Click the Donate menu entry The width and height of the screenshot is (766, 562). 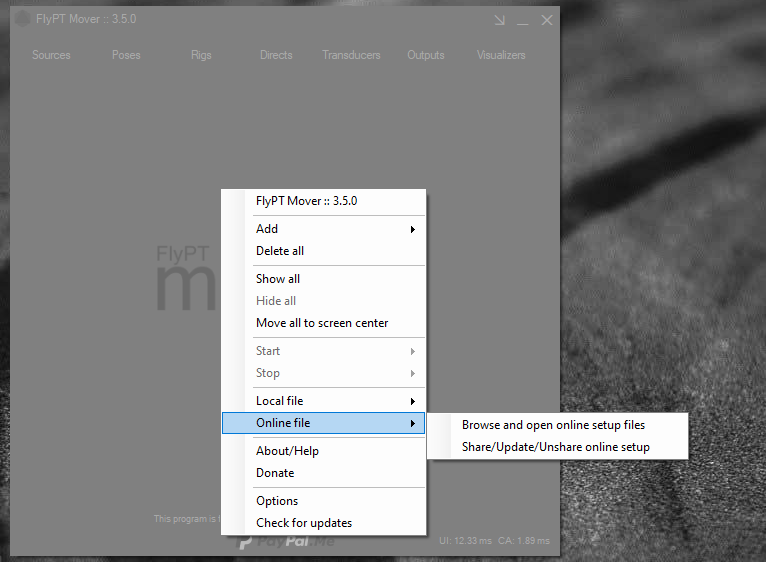tap(275, 473)
